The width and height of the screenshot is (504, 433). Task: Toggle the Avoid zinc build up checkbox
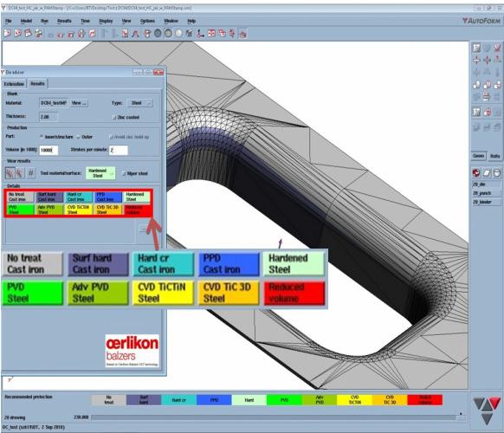pos(111,137)
